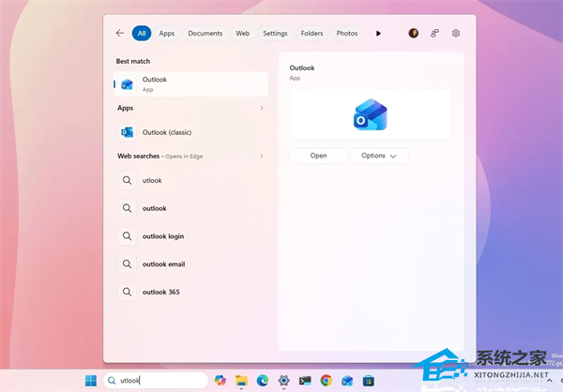Search the web for utlook

pos(190,180)
